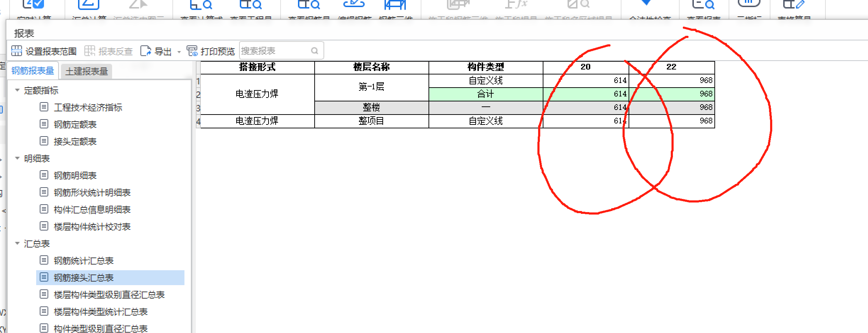Open the 导出 dropdown arrow
The height and width of the screenshot is (333, 868).
tap(179, 52)
